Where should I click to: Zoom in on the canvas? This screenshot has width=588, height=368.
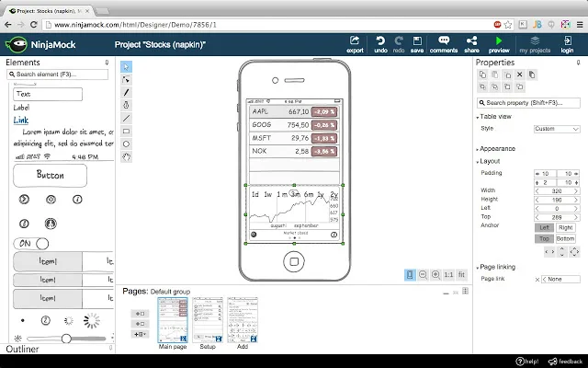(x=435, y=274)
